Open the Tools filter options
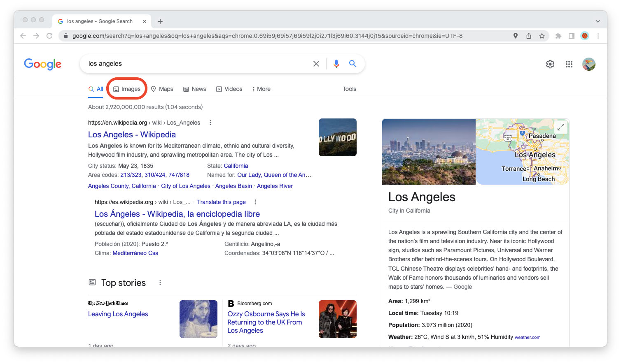621x364 pixels. coord(349,89)
